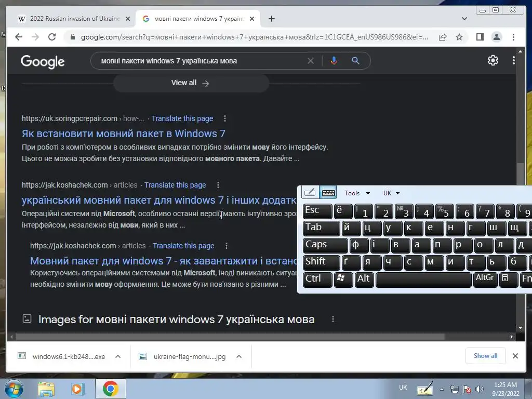Open Як встановити мовний пакет в Windows 7
Image resolution: width=532 pixels, height=399 pixels.
[124, 134]
